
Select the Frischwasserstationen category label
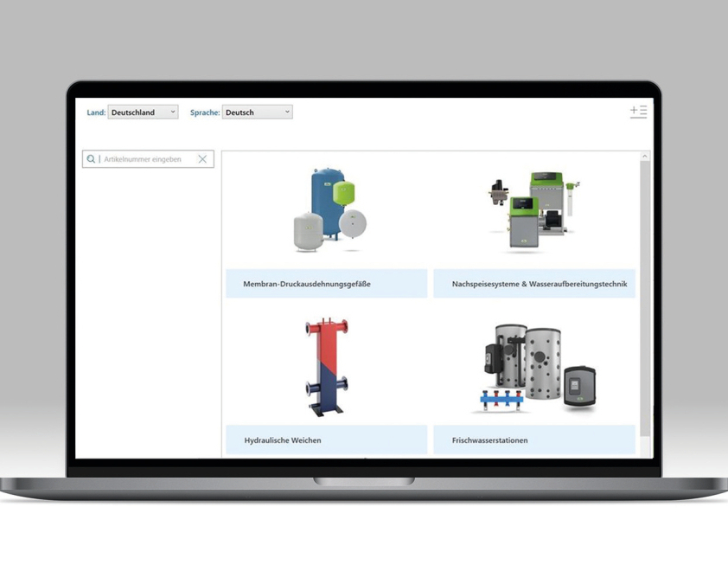534,440
